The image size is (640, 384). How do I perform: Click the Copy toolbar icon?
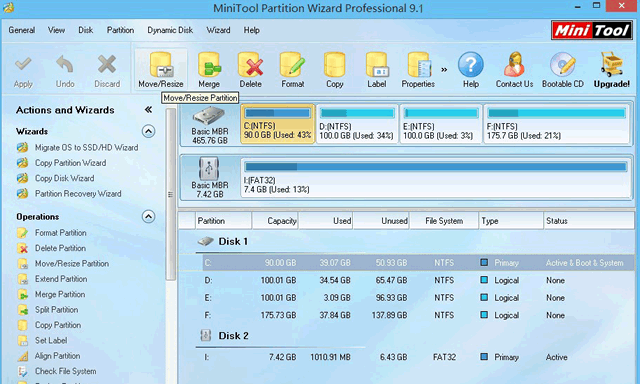[334, 65]
